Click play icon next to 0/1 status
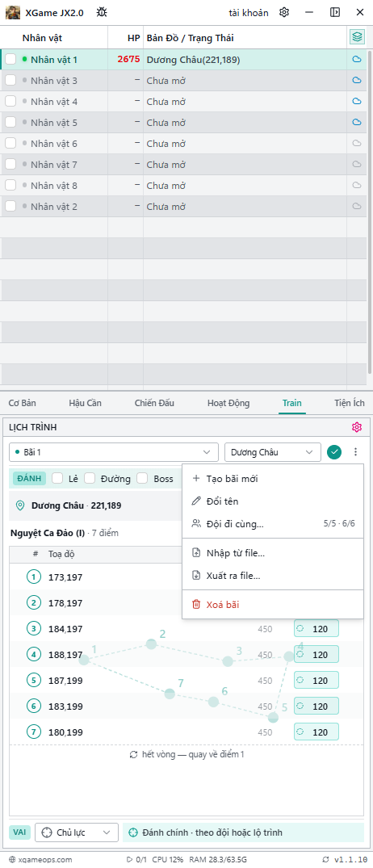The width and height of the screenshot is (373, 868). pos(129,860)
